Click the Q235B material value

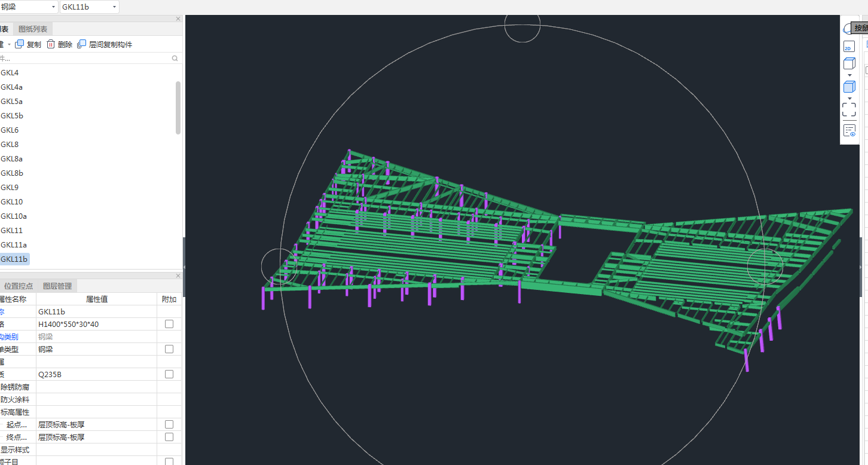click(96, 374)
